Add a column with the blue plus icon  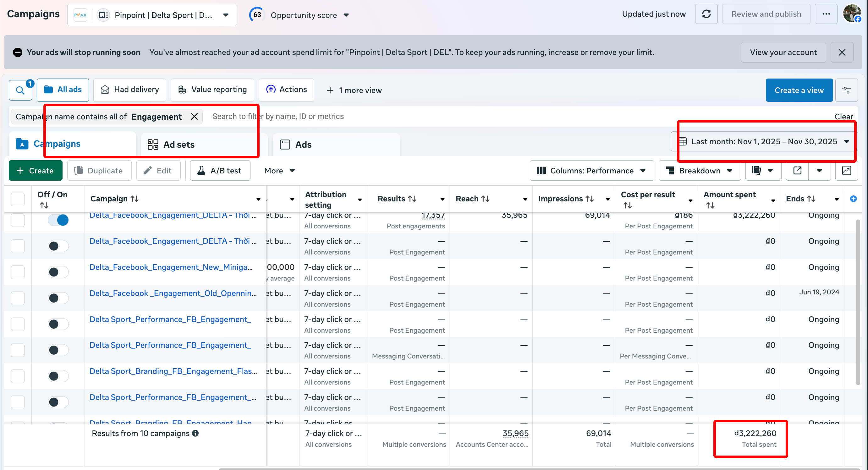[853, 199]
